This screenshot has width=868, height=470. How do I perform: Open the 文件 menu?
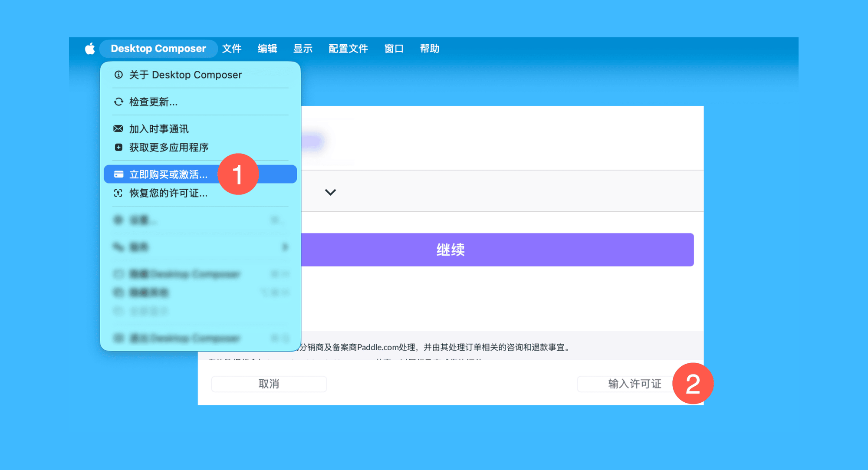(x=232, y=49)
